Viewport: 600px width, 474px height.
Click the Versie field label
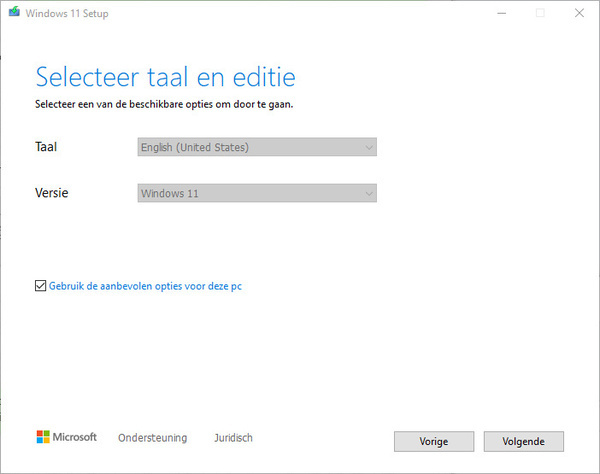tap(52, 192)
